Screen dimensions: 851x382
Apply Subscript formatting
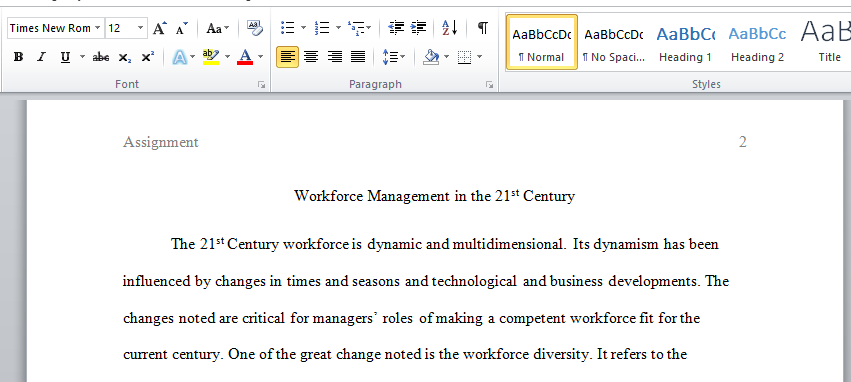click(125, 57)
